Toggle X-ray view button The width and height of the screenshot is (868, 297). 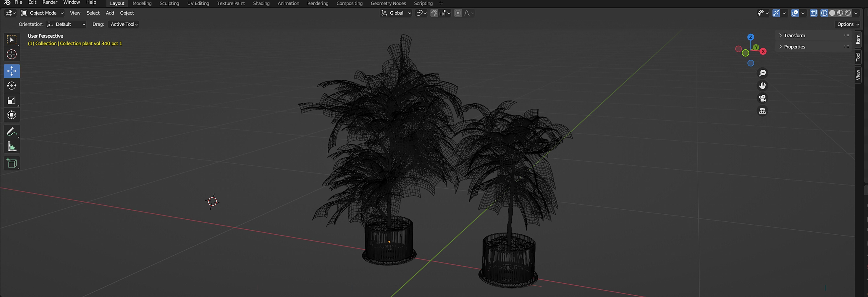[813, 13]
